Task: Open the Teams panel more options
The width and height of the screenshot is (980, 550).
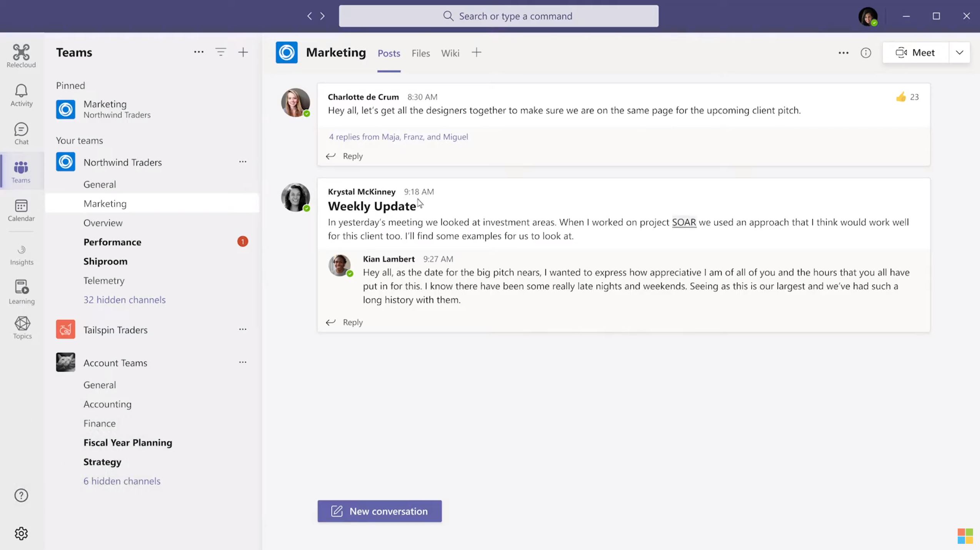Action: [198, 52]
